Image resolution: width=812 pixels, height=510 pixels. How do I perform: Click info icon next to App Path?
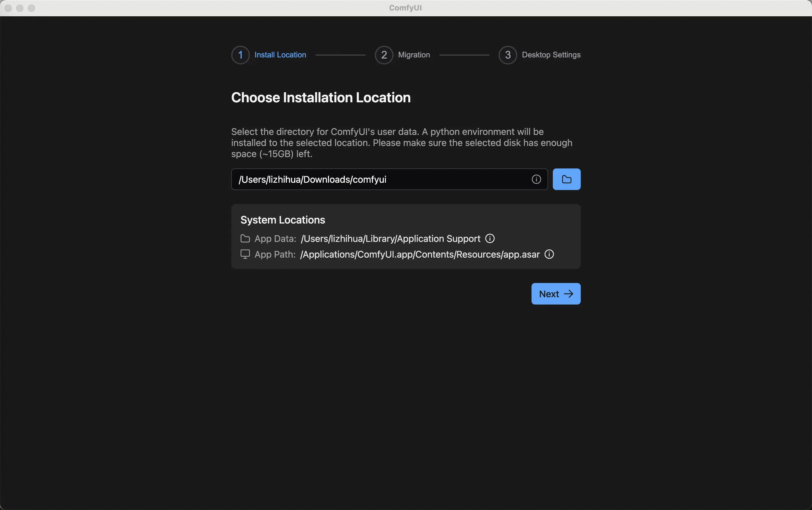549,254
